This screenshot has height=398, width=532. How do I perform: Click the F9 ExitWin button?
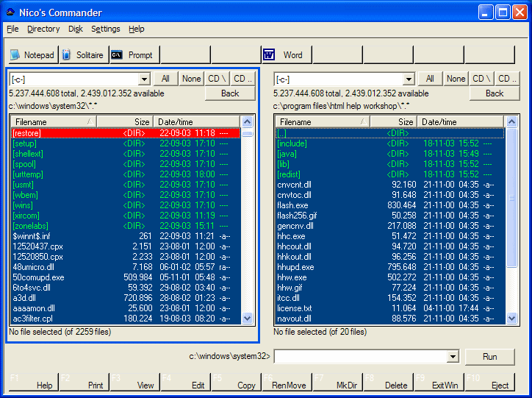tap(439, 382)
